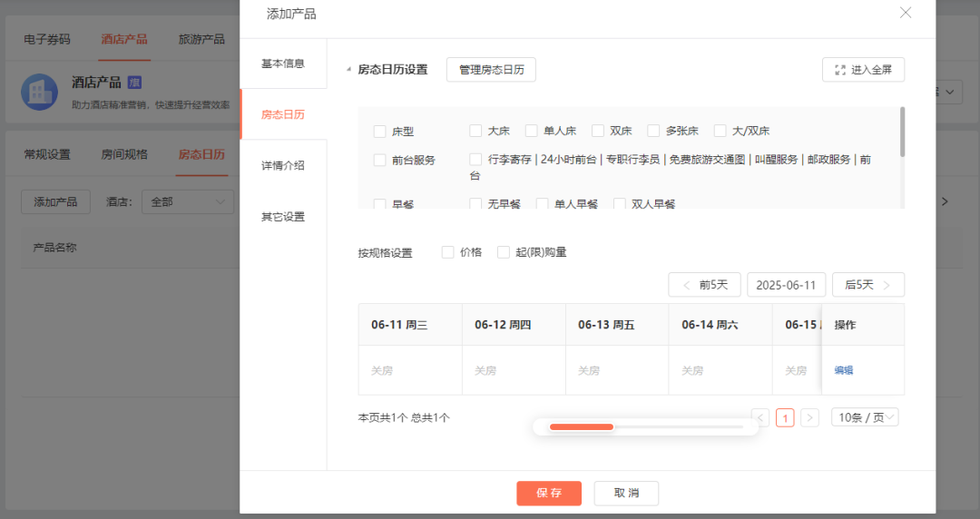980x519 pixels.
Task: Go to 前5天 previous days
Action: pos(704,285)
